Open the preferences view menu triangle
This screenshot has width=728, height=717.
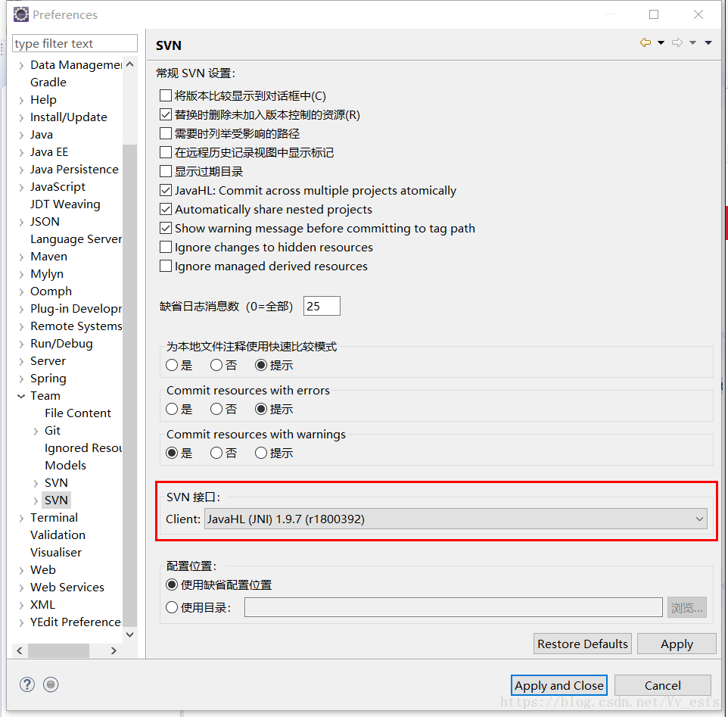(x=708, y=42)
